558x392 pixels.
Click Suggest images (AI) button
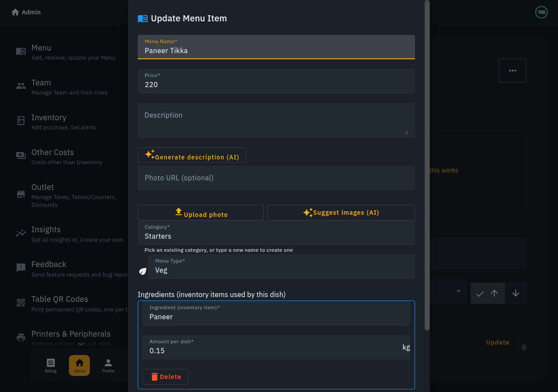[341, 213]
